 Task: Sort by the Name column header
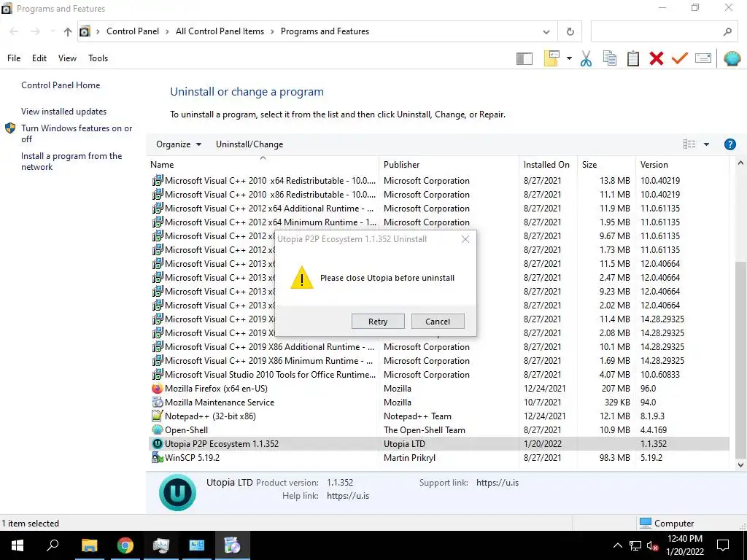click(x=263, y=164)
